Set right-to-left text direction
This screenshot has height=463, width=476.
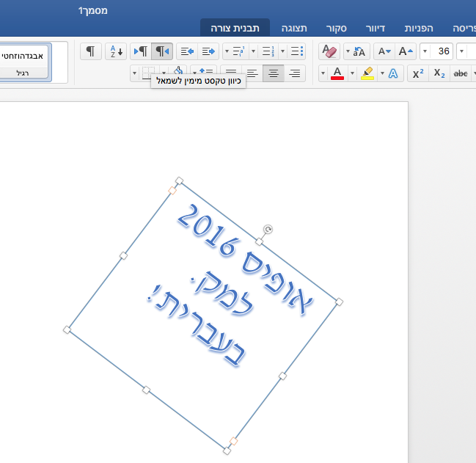[x=162, y=51]
